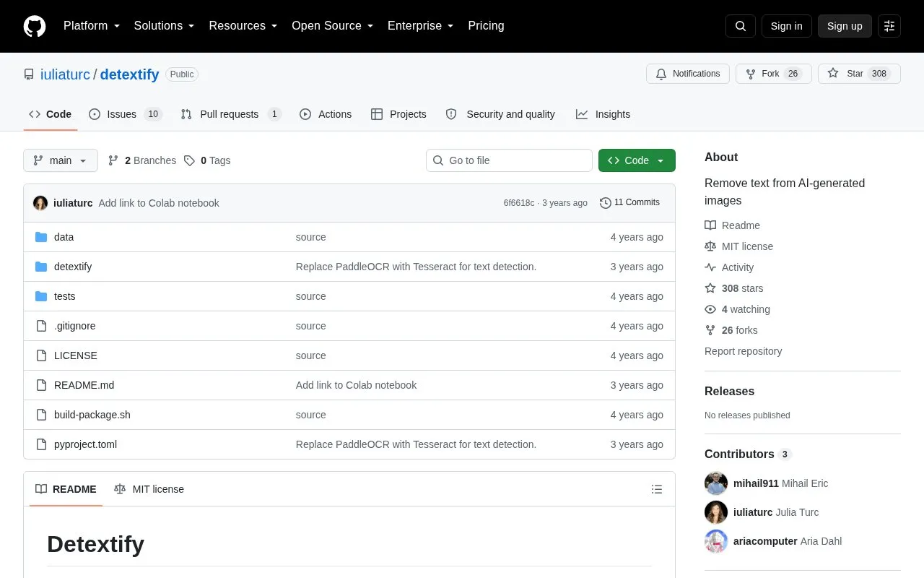
Task: Expand the Resources menu
Action: (x=243, y=26)
